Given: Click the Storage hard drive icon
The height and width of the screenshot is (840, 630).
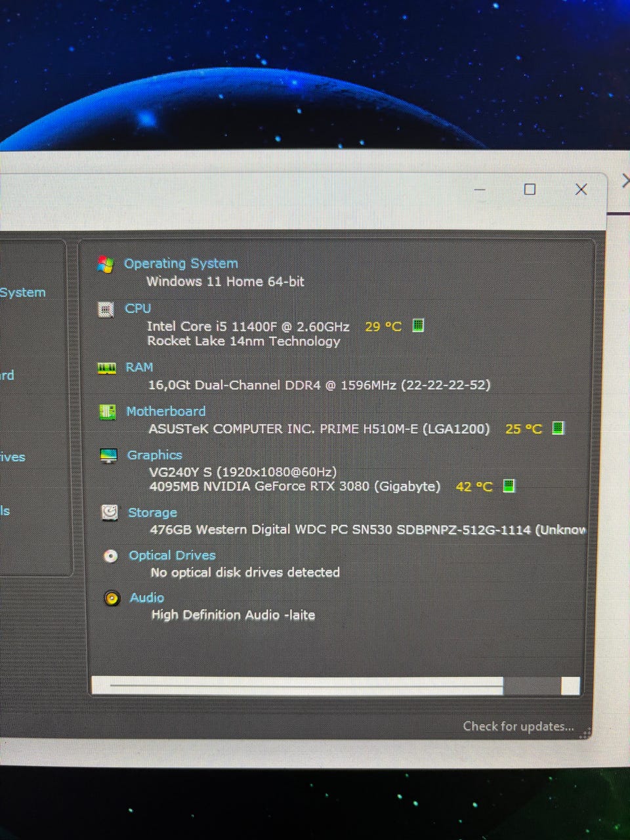Looking at the screenshot, I should [x=110, y=513].
